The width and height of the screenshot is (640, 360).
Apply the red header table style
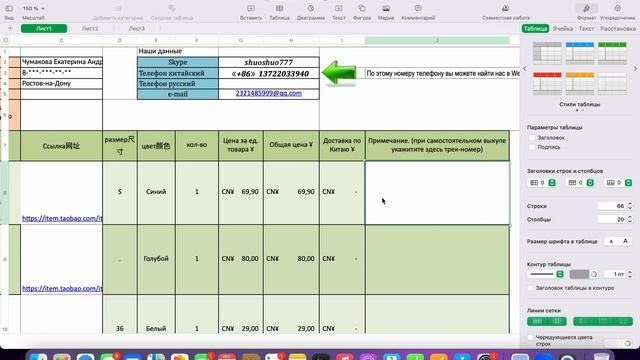point(547,83)
